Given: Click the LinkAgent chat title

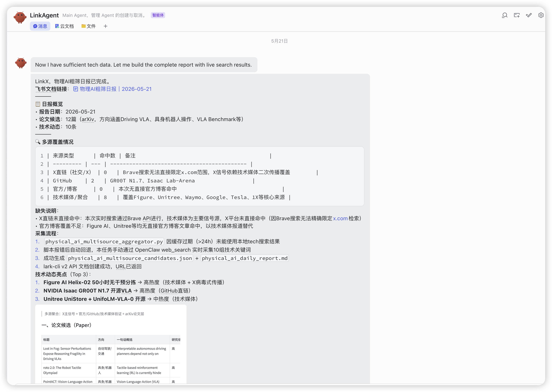Looking at the screenshot, I should (x=44, y=15).
